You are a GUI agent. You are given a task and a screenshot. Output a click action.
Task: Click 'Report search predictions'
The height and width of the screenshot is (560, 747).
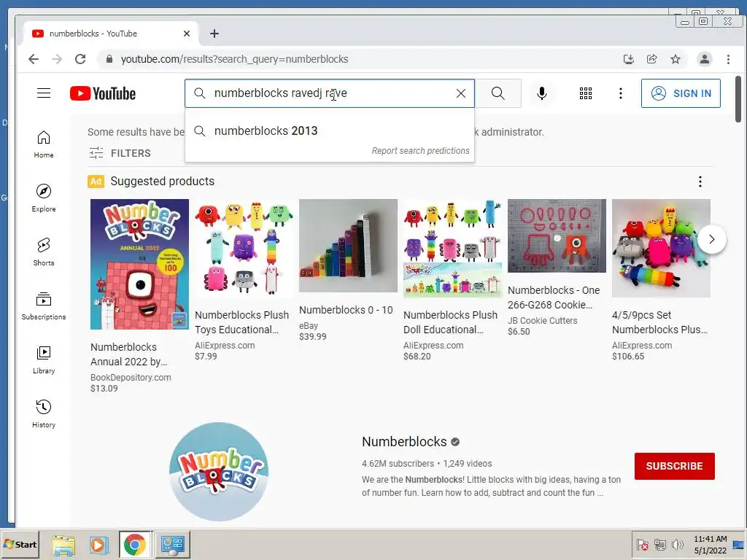[420, 150]
